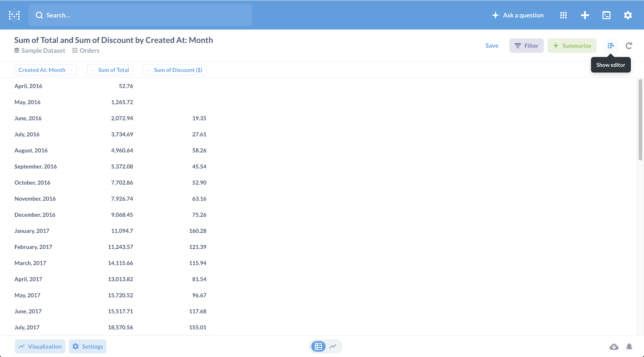This screenshot has width=644, height=357.
Task: Open the bottom Settings button
Action: [x=88, y=347]
